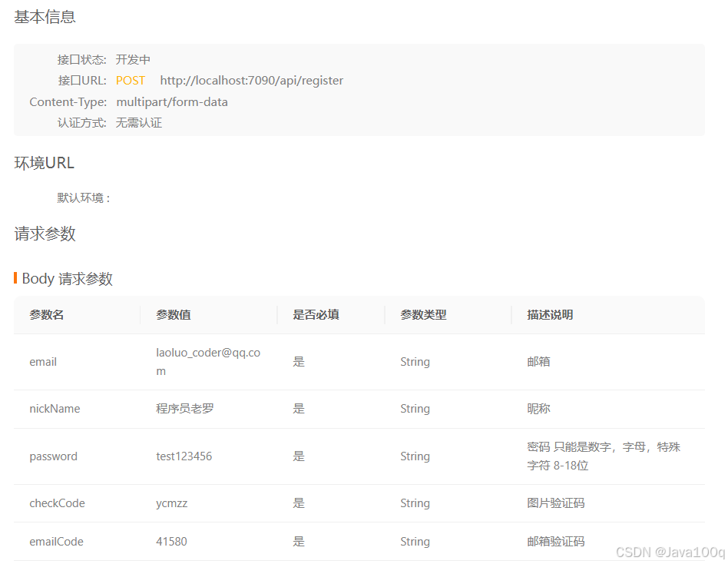
Task: Click the 是 required cell in password row
Action: (299, 456)
